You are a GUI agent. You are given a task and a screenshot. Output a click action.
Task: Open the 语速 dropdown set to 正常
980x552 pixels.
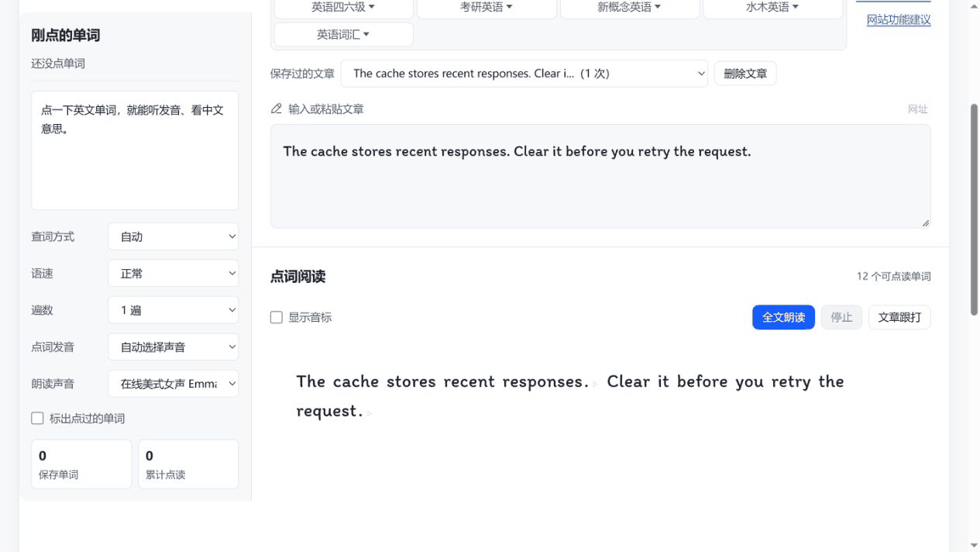point(174,274)
